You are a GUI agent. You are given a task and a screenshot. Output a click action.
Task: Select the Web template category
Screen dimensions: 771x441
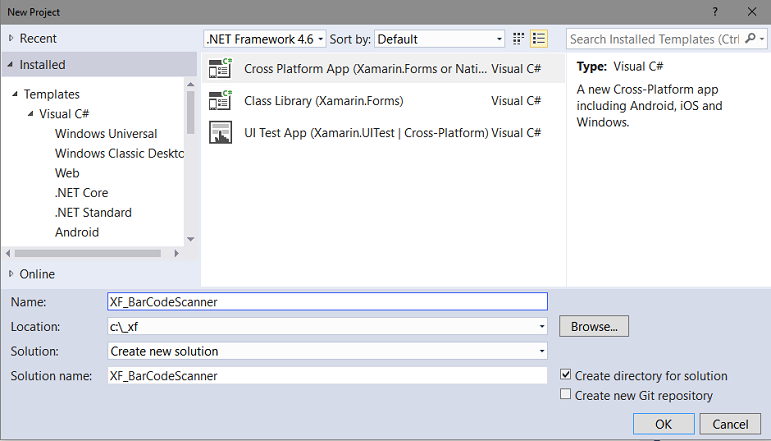(x=67, y=173)
